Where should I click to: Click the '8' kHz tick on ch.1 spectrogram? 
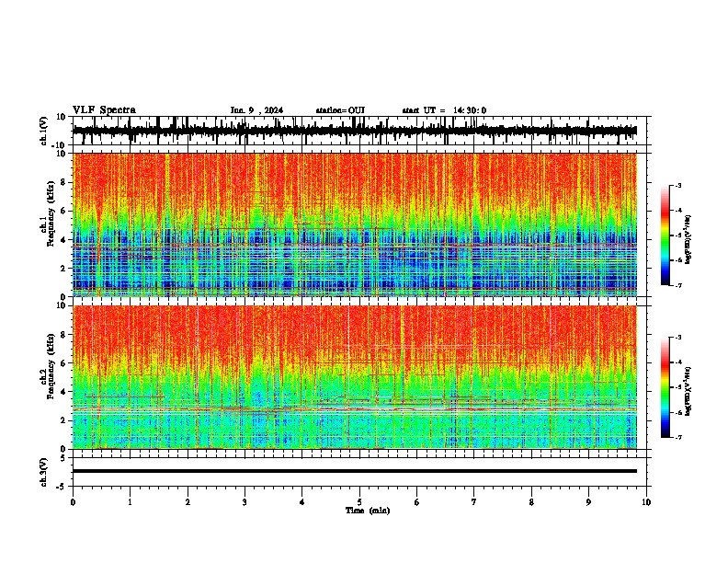[x=64, y=182]
